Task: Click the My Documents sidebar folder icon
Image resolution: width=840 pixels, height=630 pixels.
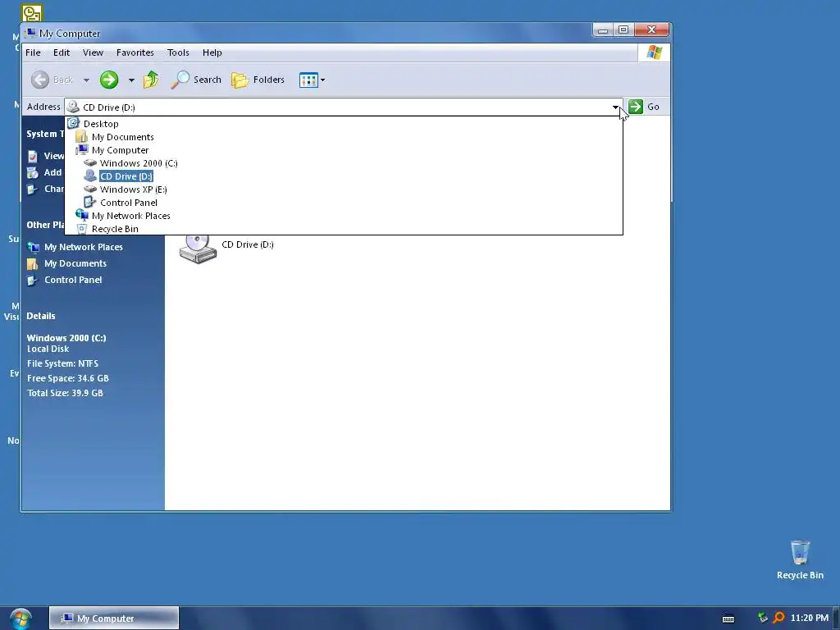Action: tap(33, 263)
